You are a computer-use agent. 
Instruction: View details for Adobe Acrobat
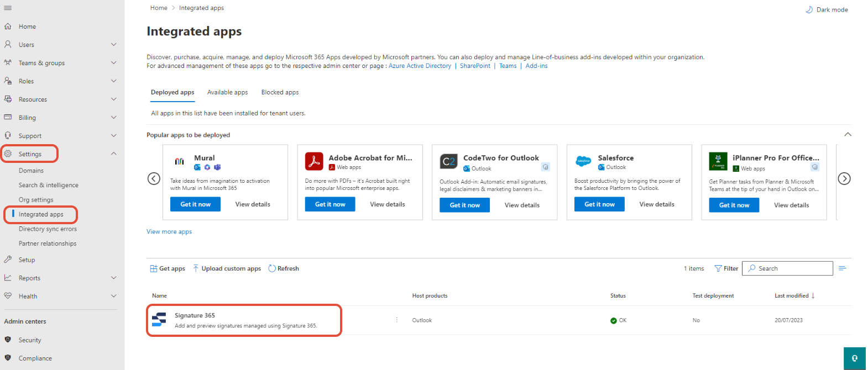388,204
